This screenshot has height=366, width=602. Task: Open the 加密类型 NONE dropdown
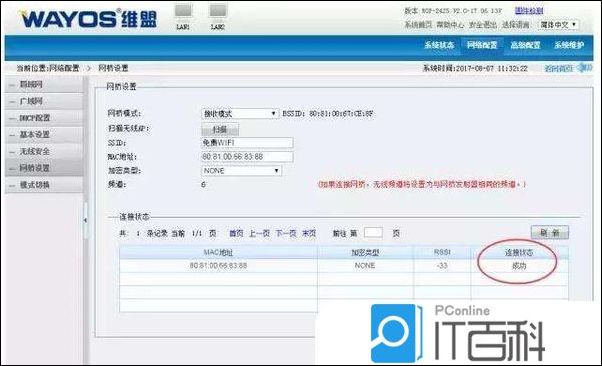(x=241, y=171)
